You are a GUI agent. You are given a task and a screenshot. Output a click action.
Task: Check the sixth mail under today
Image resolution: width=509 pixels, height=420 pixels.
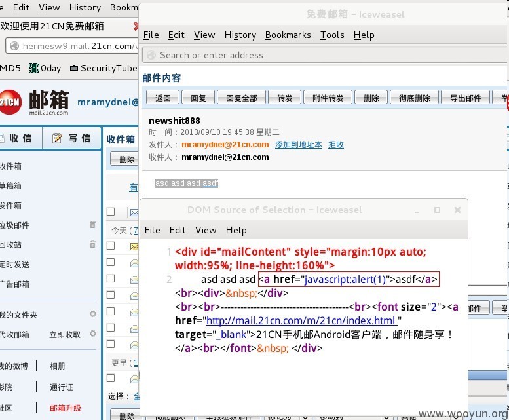(111, 328)
